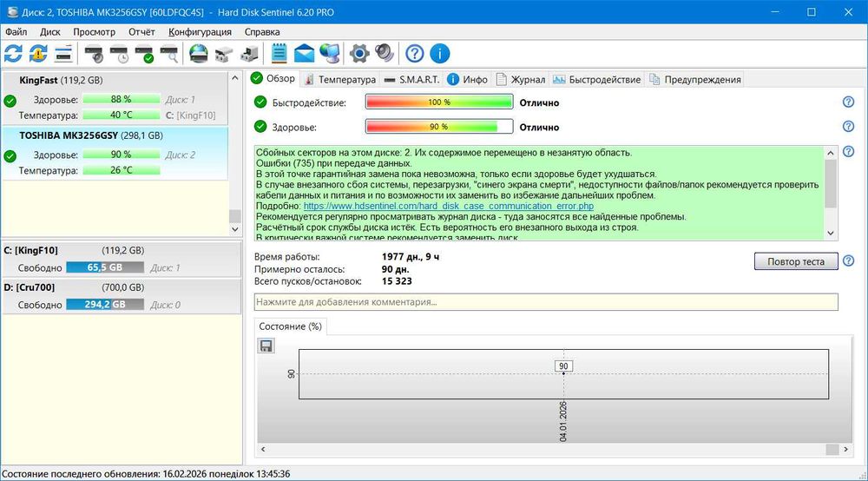Click the disk list toolbar icon with blue bars

63,54
